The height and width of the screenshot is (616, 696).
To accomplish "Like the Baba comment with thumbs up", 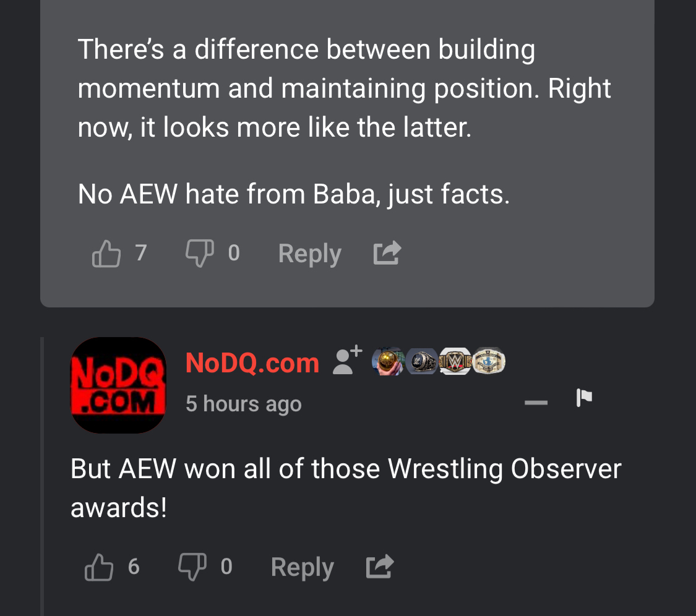I will click(x=106, y=254).
